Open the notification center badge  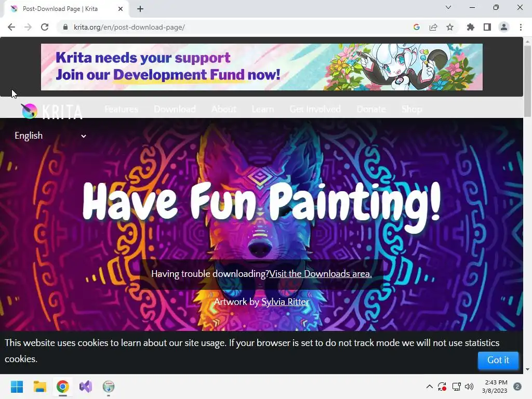point(517,387)
